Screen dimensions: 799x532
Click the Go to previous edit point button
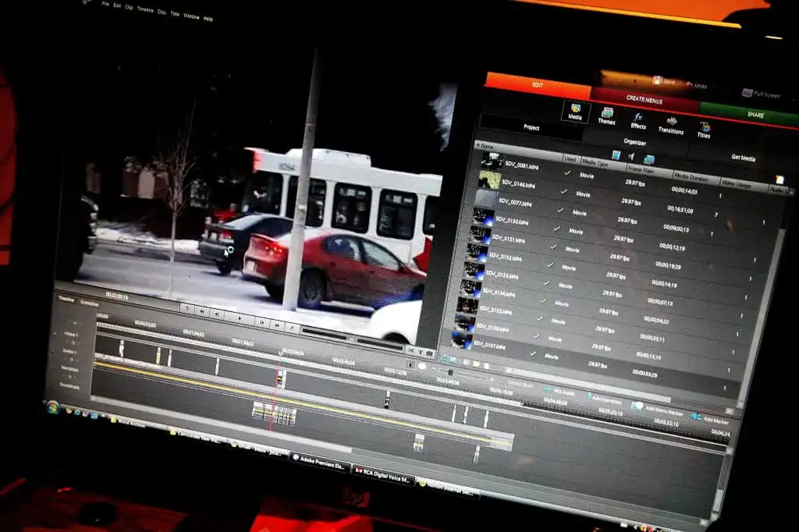pos(187,309)
